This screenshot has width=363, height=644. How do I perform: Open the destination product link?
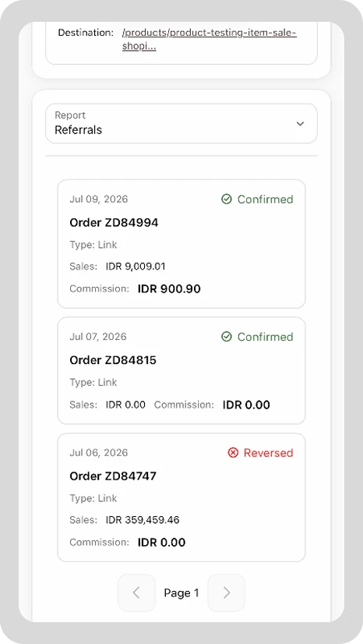click(210, 40)
